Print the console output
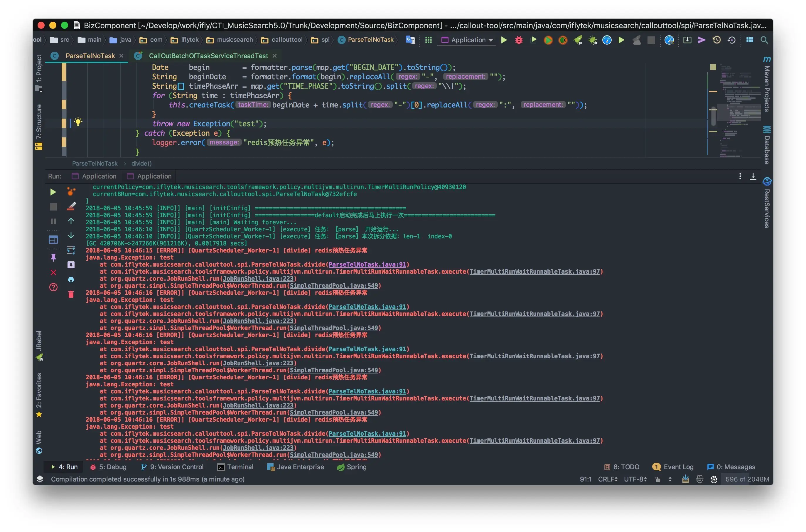The image size is (806, 532). pos(71,280)
